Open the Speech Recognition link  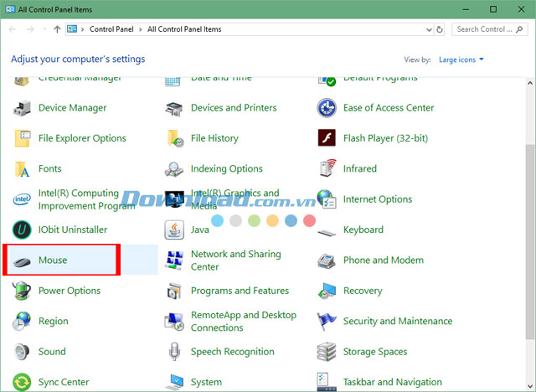click(x=233, y=352)
